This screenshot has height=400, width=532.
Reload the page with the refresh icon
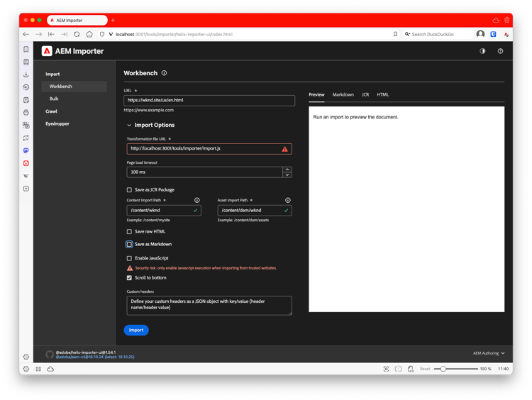[x=77, y=34]
